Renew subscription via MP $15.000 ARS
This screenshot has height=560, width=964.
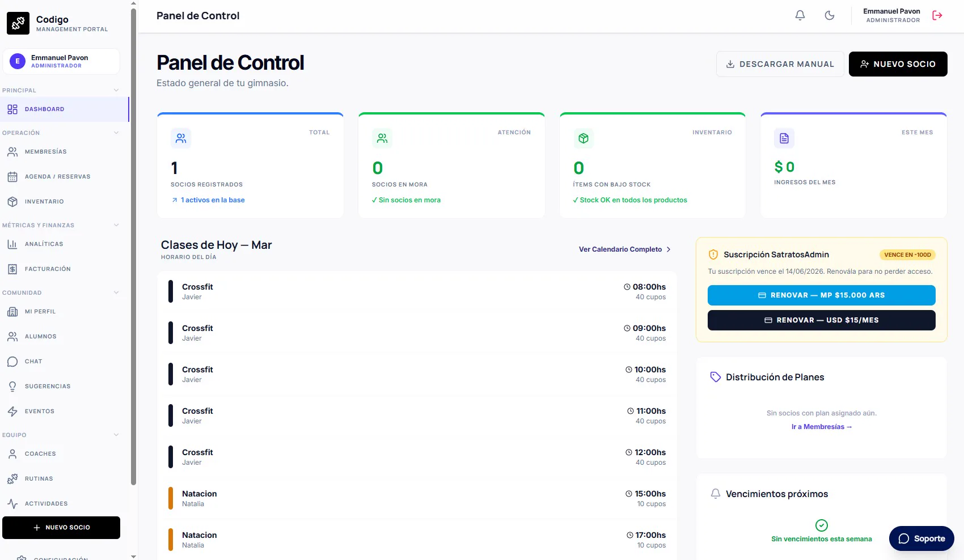(x=822, y=295)
